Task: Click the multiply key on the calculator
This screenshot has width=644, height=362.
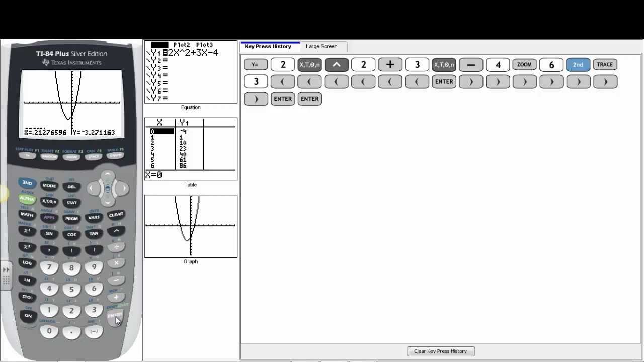Action: 116,263
